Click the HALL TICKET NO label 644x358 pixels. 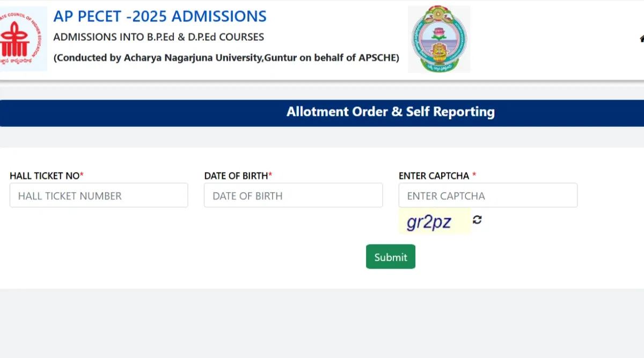point(45,176)
